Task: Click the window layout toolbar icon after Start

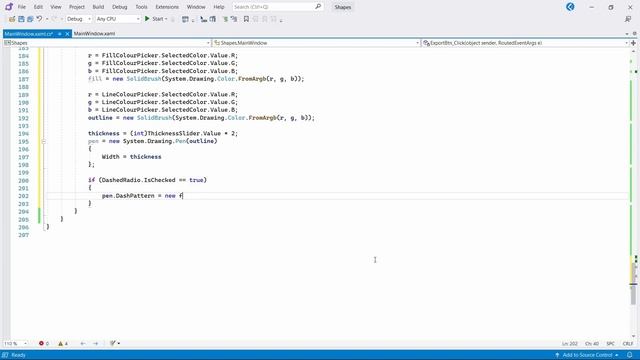Action: point(185,19)
